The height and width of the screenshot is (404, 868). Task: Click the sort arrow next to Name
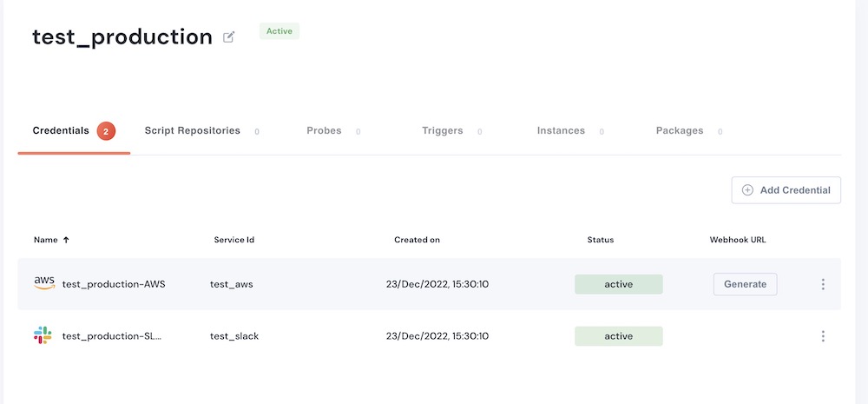(66, 240)
